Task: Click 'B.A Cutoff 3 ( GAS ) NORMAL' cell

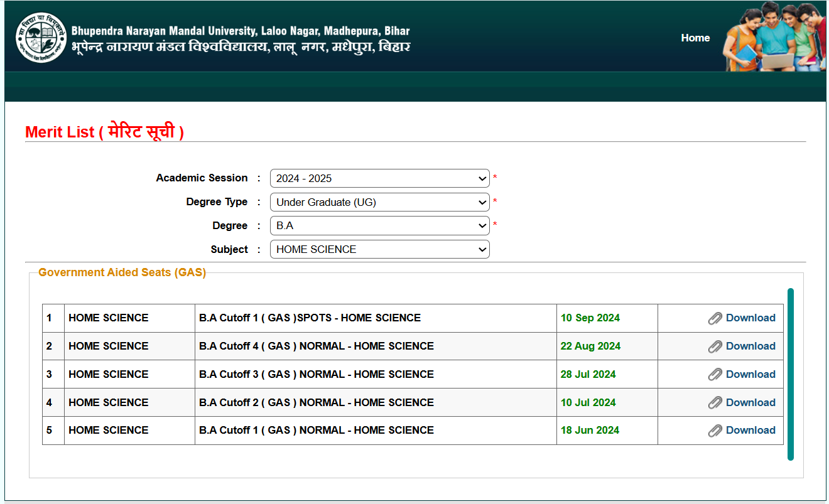Action: tap(376, 374)
